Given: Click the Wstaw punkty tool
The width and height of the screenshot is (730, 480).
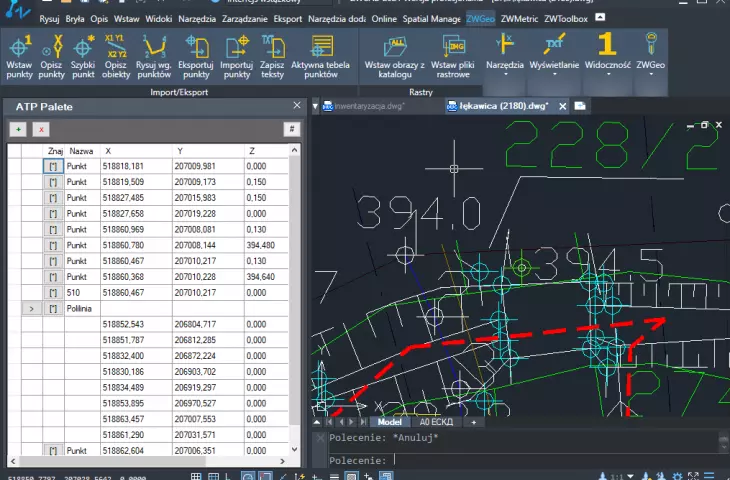Looking at the screenshot, I should (19, 56).
